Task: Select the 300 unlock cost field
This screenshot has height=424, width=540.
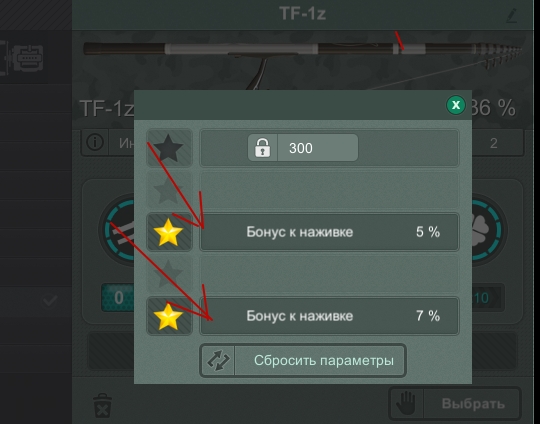Action: tap(303, 148)
